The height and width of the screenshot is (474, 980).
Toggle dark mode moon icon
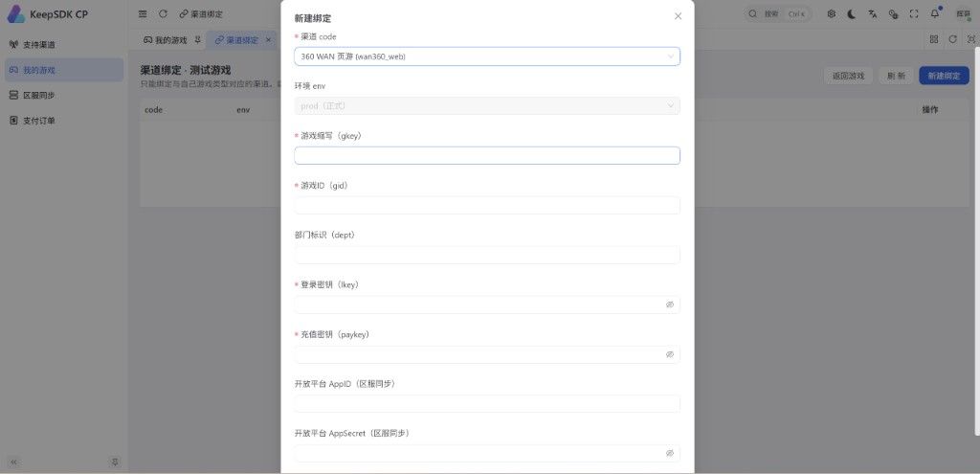(x=852, y=13)
